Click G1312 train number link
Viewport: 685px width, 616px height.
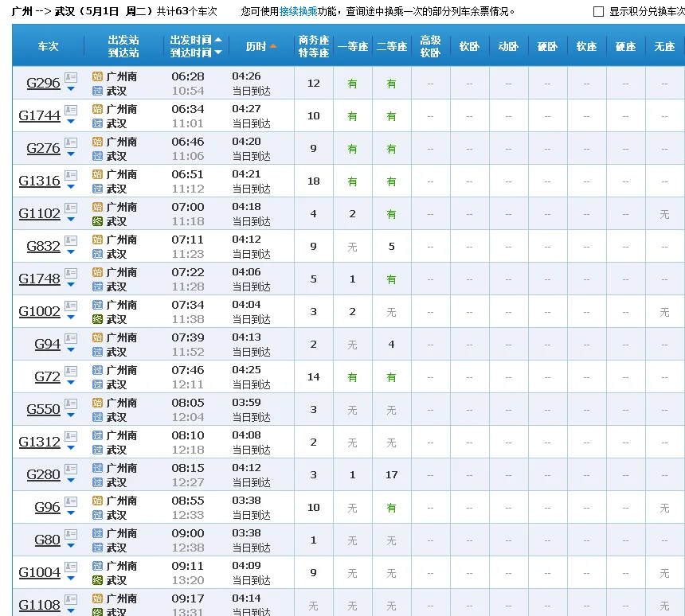(39, 442)
